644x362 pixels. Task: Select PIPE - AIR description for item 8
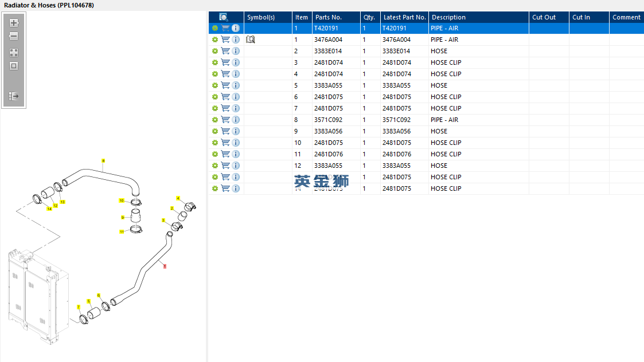point(444,120)
